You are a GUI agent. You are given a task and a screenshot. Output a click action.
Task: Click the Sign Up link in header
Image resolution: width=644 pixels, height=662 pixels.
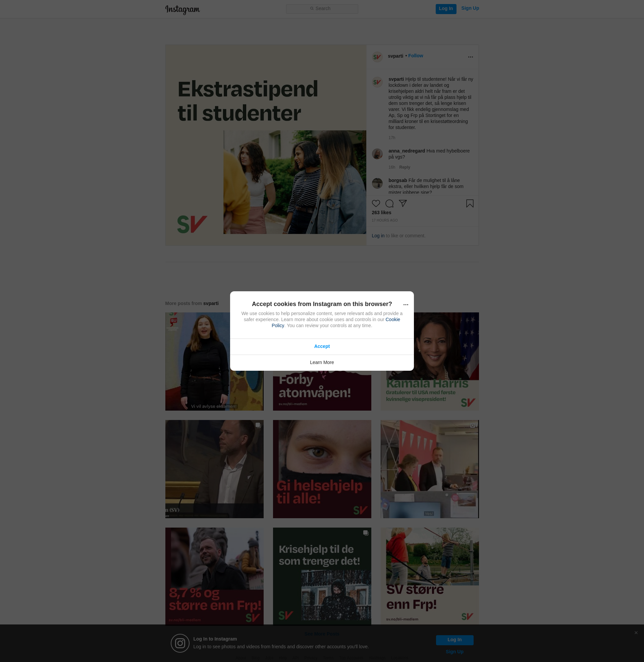pyautogui.click(x=470, y=8)
